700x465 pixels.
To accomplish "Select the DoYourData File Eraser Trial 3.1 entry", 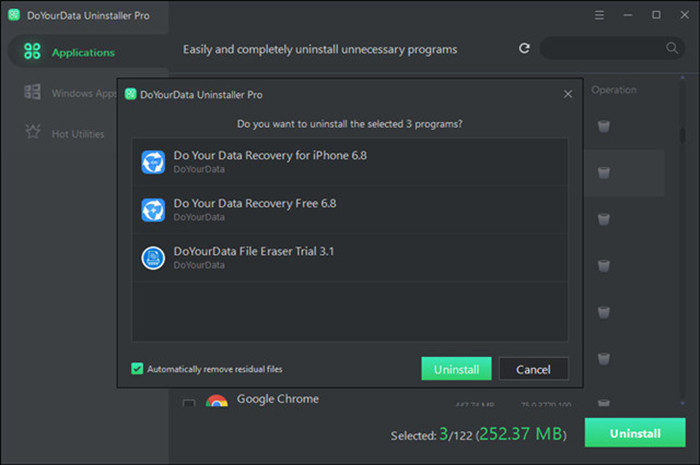I will tap(350, 257).
